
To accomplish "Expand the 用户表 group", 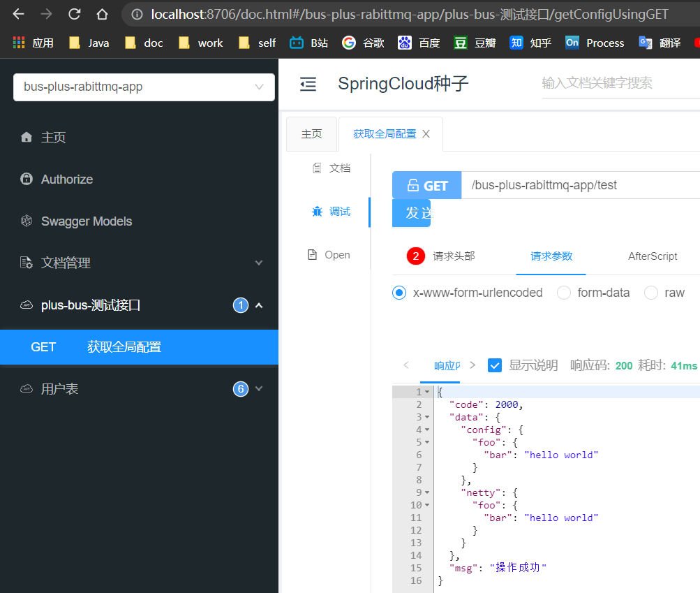I will [x=140, y=389].
